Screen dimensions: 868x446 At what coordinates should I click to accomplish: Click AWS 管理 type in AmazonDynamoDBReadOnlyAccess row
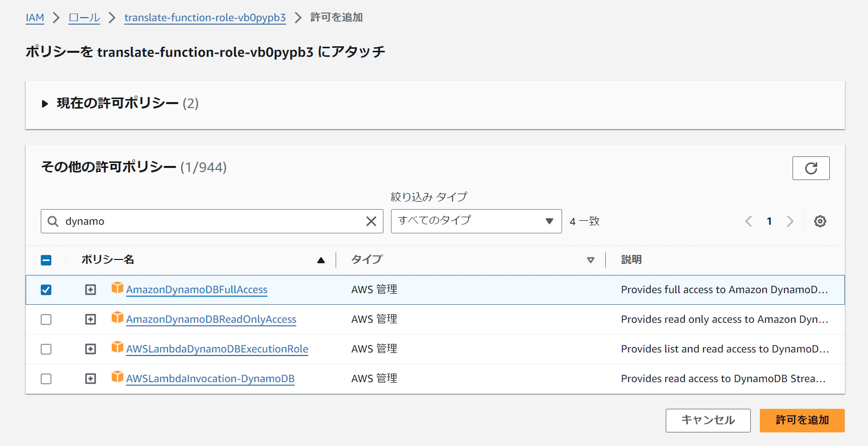pyautogui.click(x=374, y=319)
